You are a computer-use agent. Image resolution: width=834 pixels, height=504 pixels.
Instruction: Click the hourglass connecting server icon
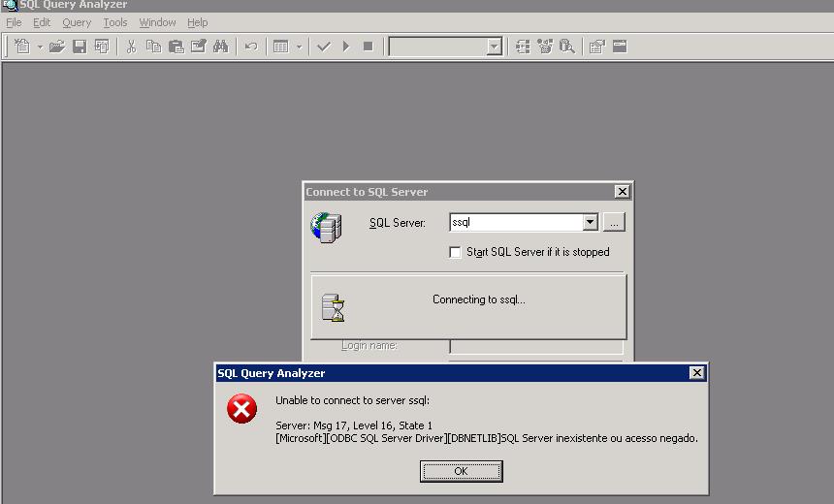click(333, 308)
